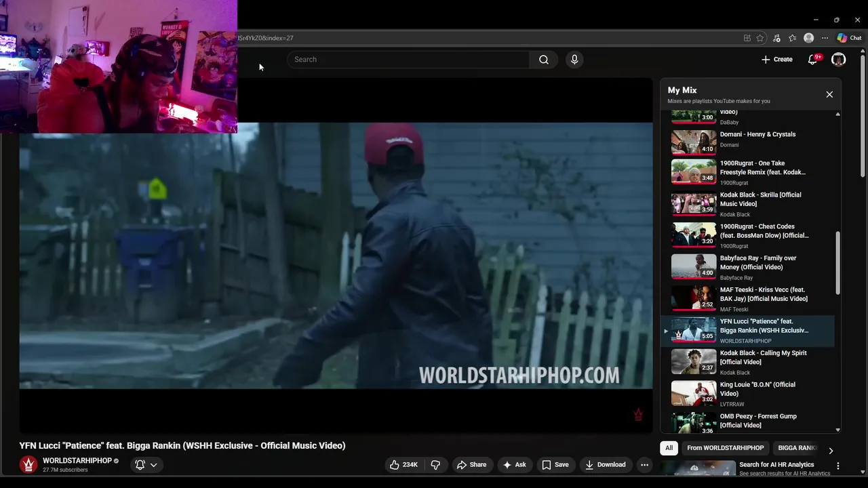Select the BIGGA RANKIN filter chip
This screenshot has height=488, width=868.
tap(797, 448)
